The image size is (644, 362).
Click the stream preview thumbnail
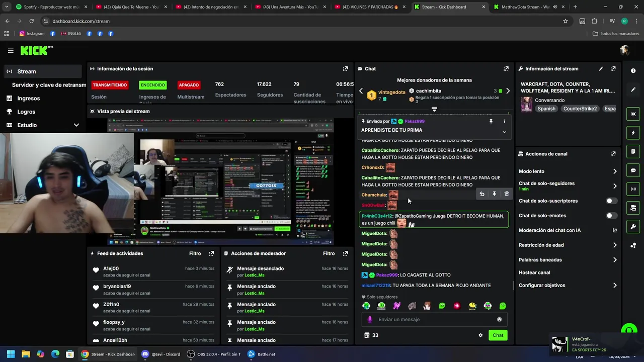220,182
